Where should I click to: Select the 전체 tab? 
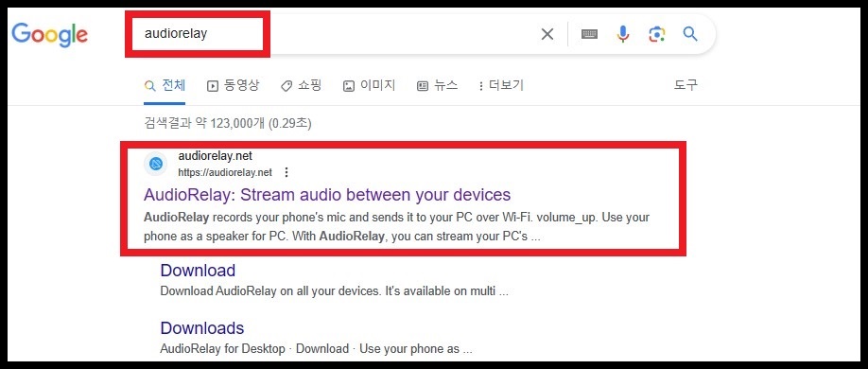click(165, 86)
